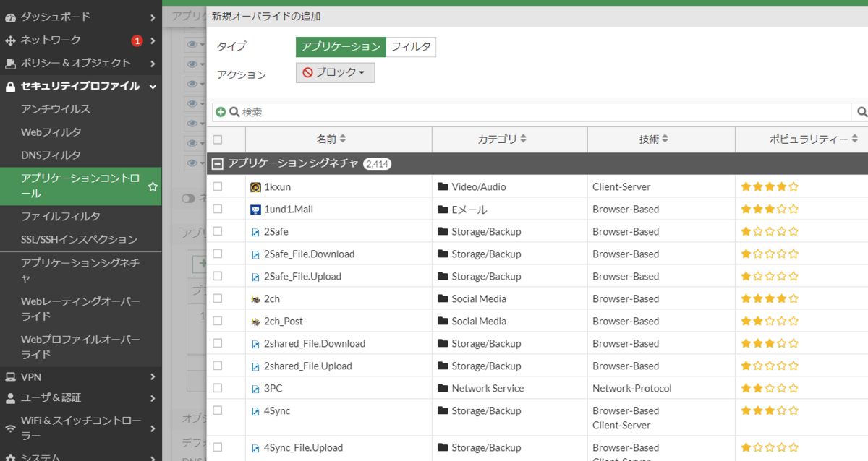Screen dimensions: 868x461
Task: Check the box for 1und1.Mail
Action: pos(218,209)
